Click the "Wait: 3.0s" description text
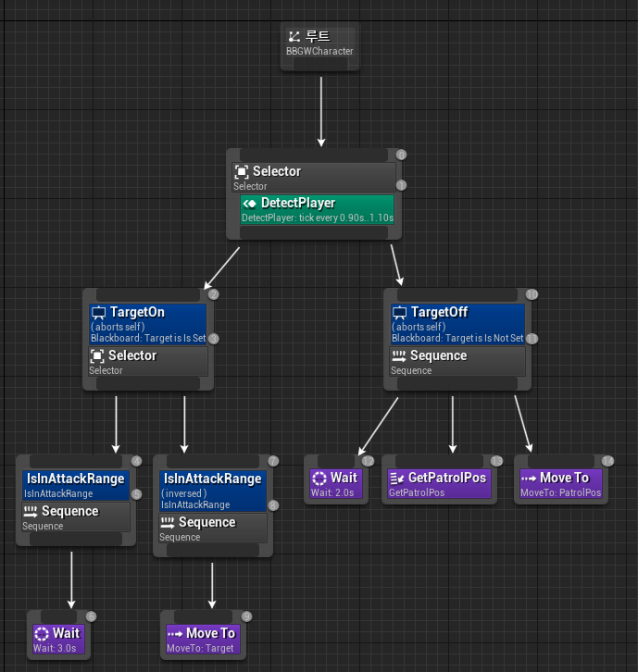Image resolution: width=638 pixels, height=672 pixels. pyautogui.click(x=55, y=649)
